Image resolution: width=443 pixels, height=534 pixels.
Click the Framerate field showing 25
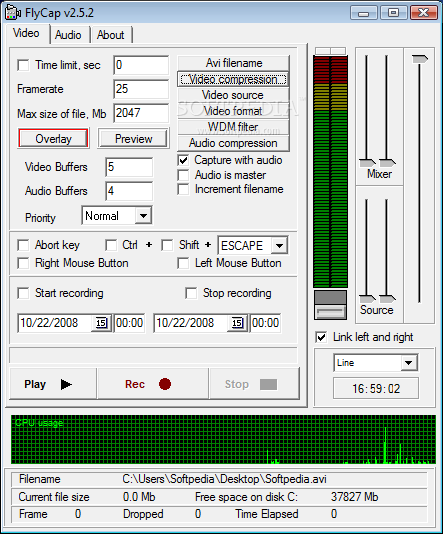[x=141, y=89]
